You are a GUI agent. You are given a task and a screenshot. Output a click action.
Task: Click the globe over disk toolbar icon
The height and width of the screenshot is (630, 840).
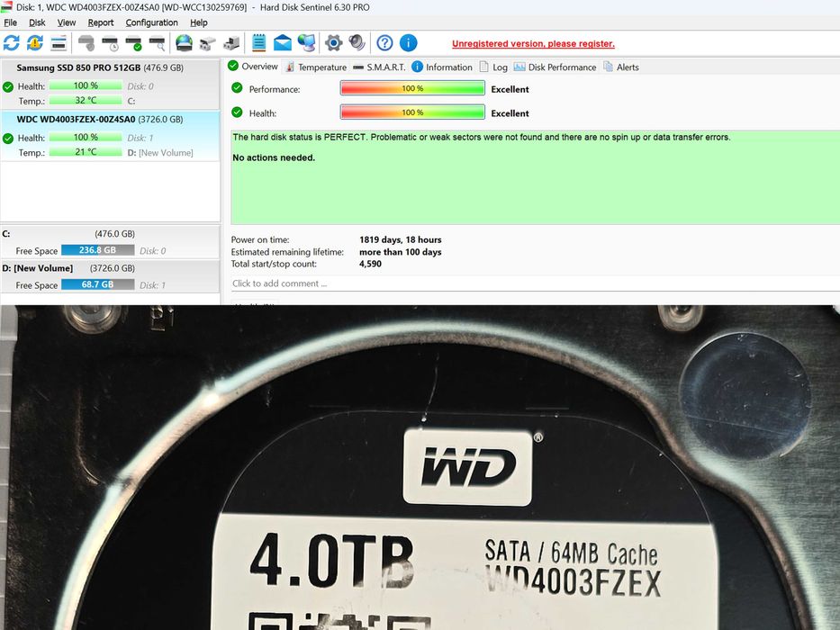click(184, 43)
